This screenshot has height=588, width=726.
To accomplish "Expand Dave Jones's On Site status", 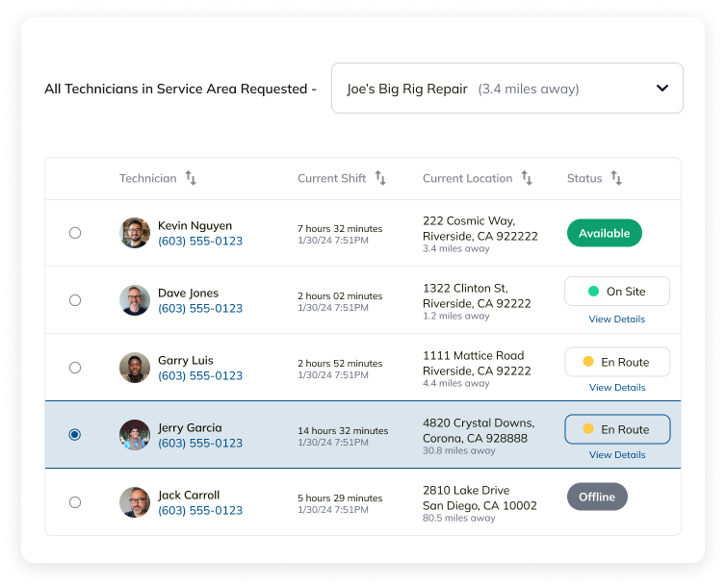I will 616,292.
